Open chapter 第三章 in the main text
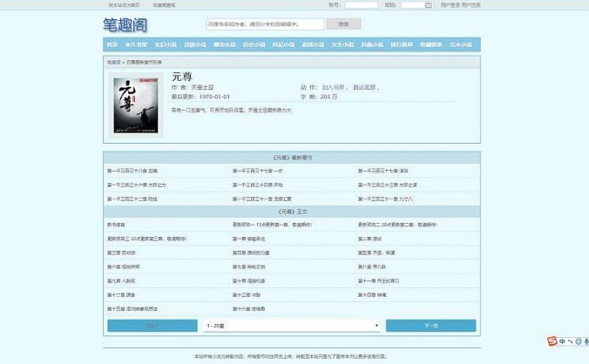589x364 pixels. tap(121, 253)
